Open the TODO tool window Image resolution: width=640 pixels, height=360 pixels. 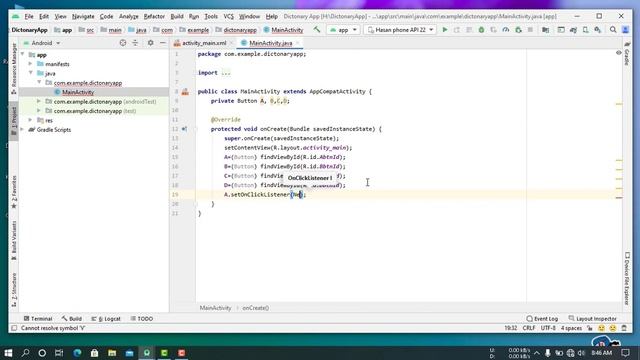point(142,318)
